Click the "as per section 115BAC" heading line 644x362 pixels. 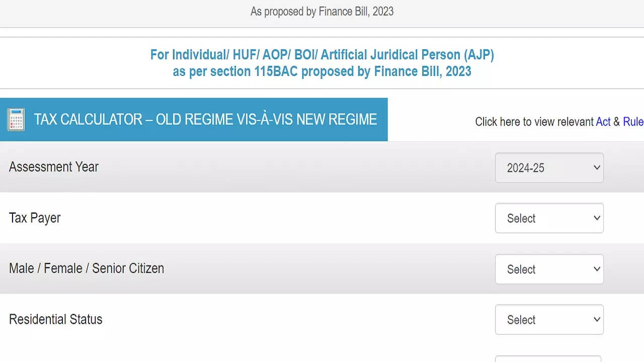pyautogui.click(x=322, y=71)
